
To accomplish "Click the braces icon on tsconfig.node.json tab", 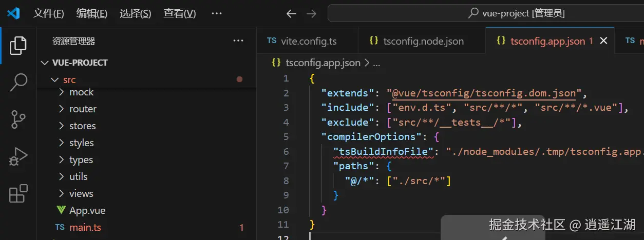I will 374,41.
